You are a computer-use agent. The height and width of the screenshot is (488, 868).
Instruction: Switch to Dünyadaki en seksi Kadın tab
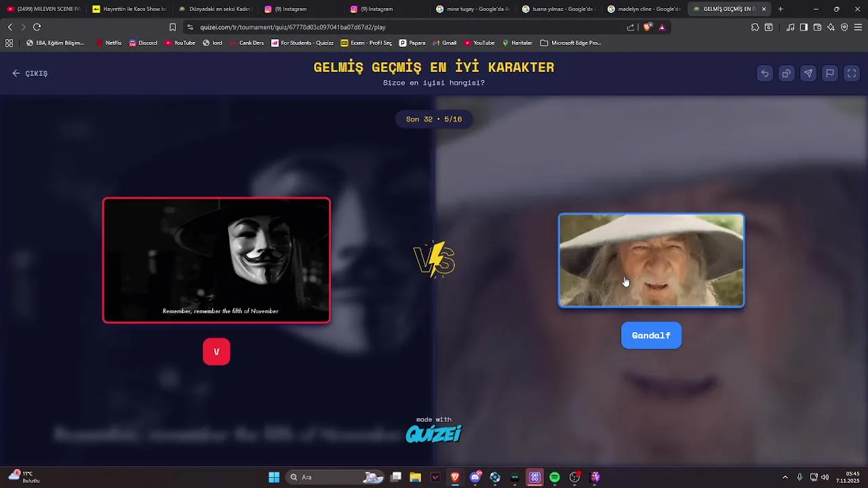pos(215,9)
